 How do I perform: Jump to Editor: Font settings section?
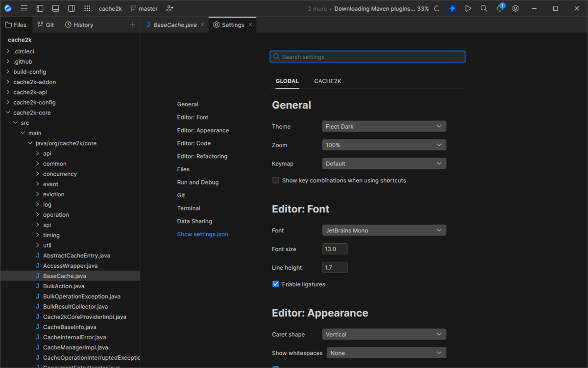[x=193, y=117]
